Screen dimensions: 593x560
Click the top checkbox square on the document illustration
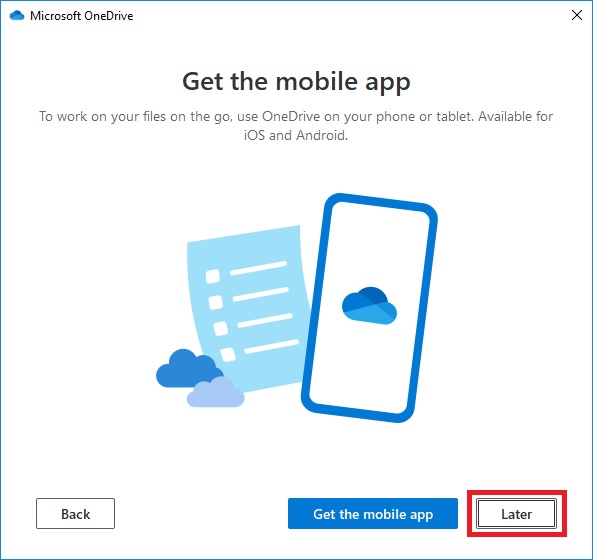click(x=213, y=276)
